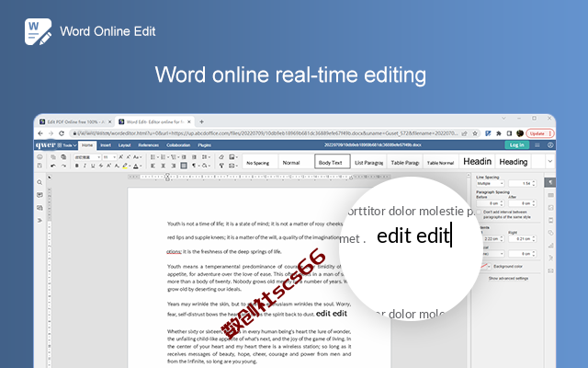Open the Multilevel list dropdown

tap(175, 157)
